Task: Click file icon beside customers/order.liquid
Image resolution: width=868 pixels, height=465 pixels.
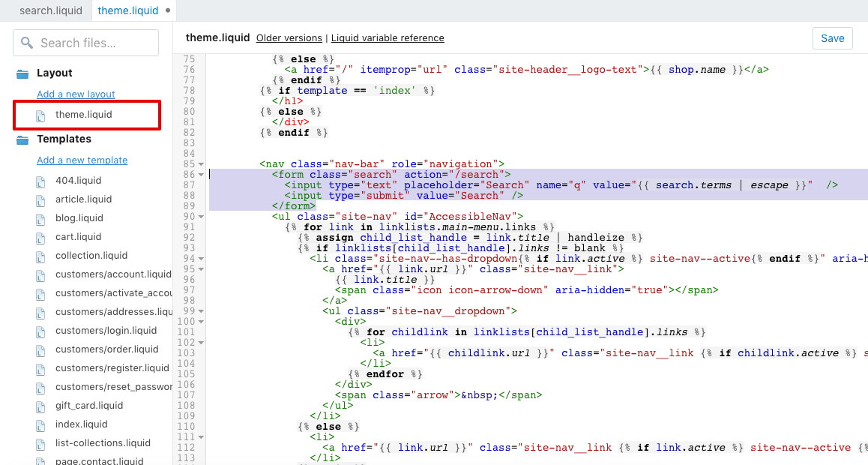Action: click(x=40, y=351)
